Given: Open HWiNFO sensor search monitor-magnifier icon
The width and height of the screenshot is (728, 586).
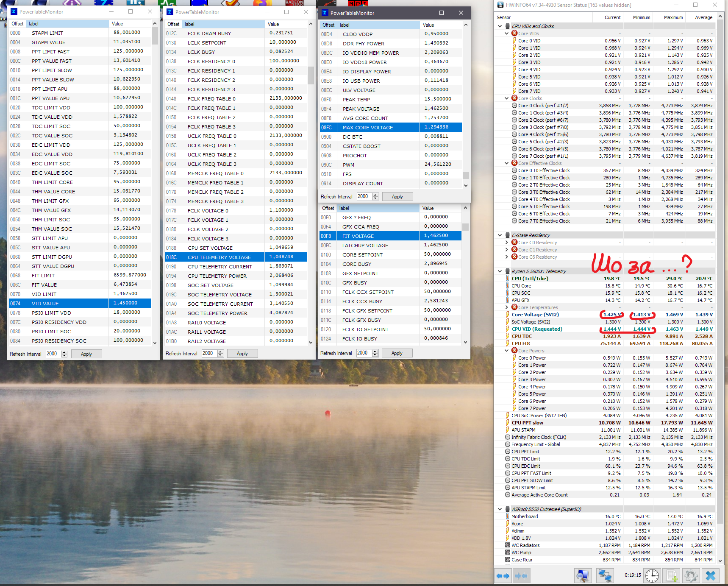Looking at the screenshot, I should 583,575.
